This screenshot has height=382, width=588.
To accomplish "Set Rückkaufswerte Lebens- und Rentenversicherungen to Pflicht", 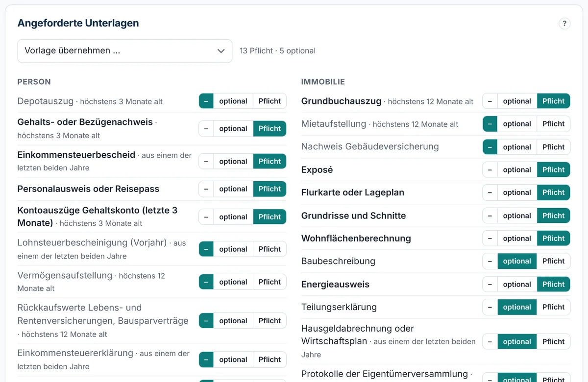I will 269,321.
